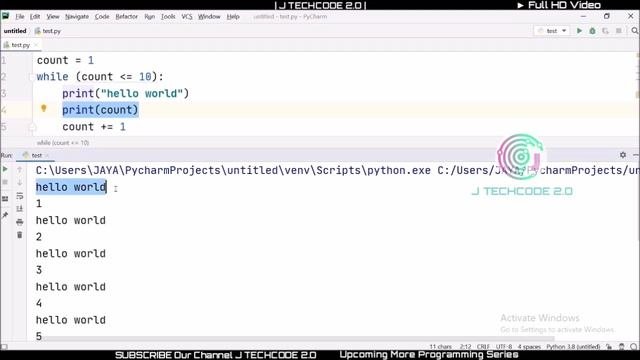The image size is (640, 360).
Task: Click the while (count <= 10) breadcrumb
Action: point(63,143)
